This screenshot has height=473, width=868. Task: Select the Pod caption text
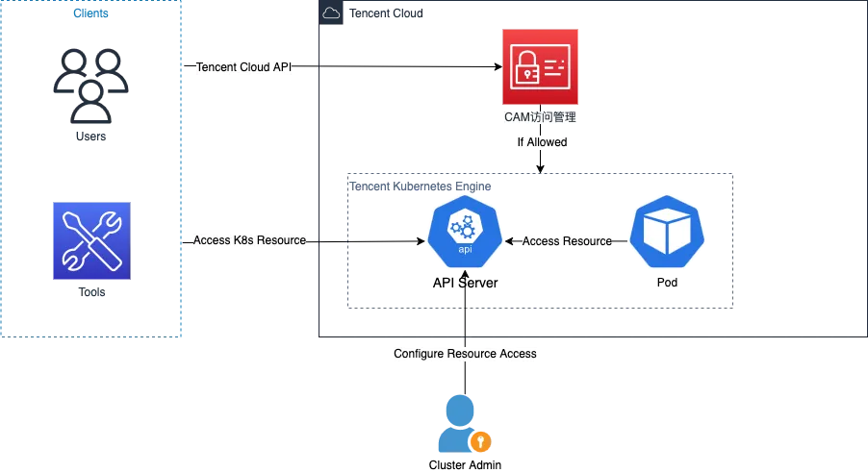click(x=667, y=283)
